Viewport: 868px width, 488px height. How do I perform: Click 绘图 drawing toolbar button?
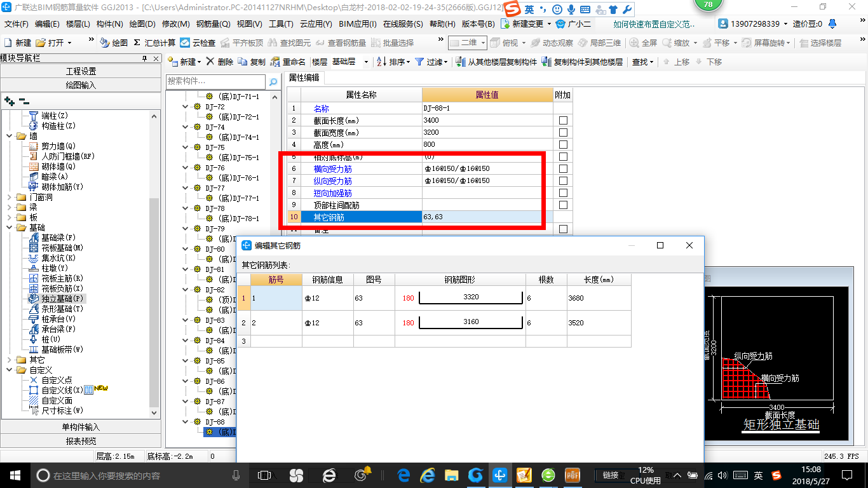114,43
